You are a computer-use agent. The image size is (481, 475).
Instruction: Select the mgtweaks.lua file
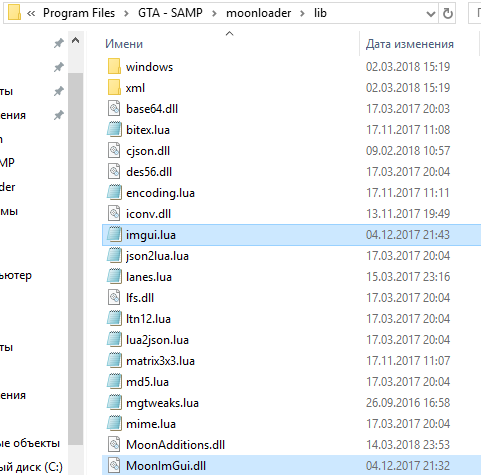(x=162, y=403)
